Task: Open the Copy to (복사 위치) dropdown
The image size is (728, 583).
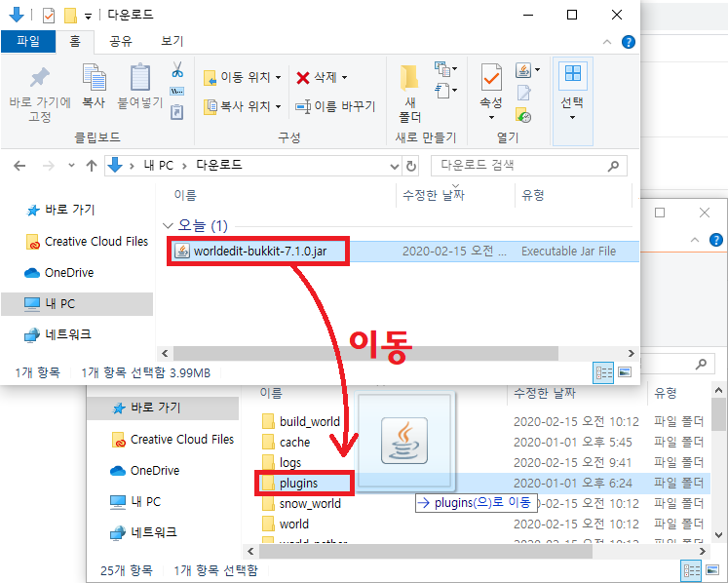Action: tap(243, 106)
